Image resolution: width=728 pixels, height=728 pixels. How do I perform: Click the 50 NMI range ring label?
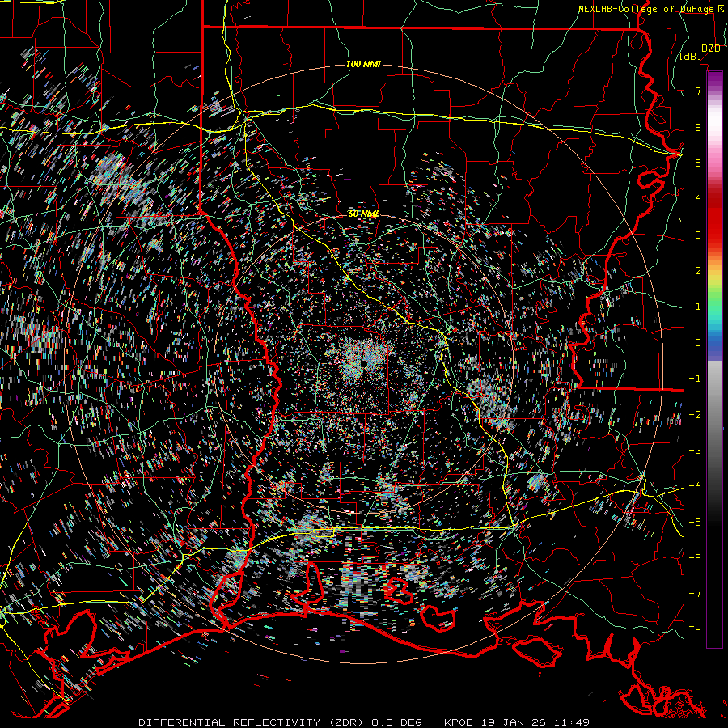[363, 214]
